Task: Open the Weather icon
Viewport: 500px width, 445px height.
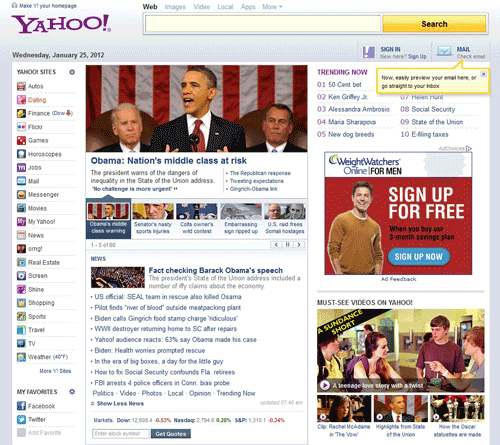Action: click(x=21, y=357)
